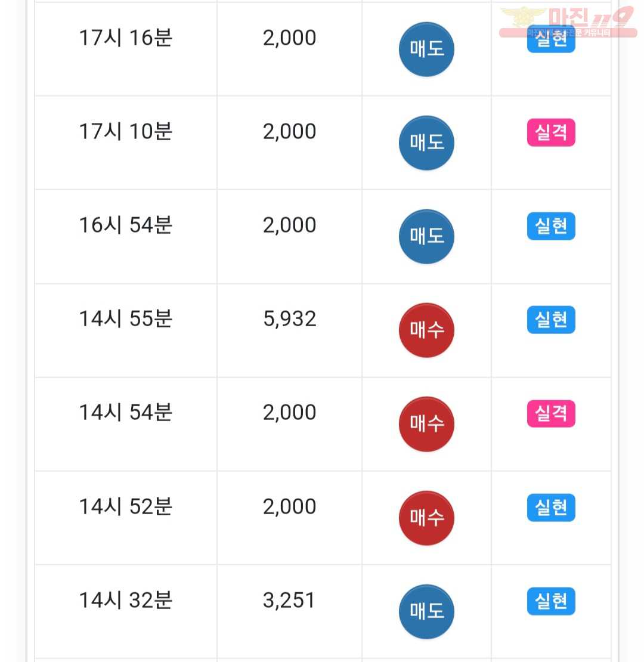Select the 매도 circle for 16시 54분
644x662 pixels.
(426, 236)
